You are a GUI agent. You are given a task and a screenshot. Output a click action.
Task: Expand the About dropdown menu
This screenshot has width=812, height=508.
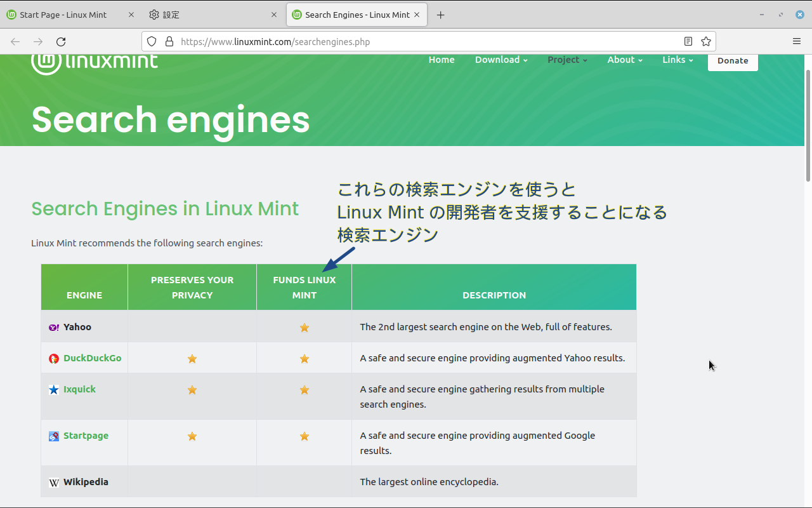(x=625, y=60)
